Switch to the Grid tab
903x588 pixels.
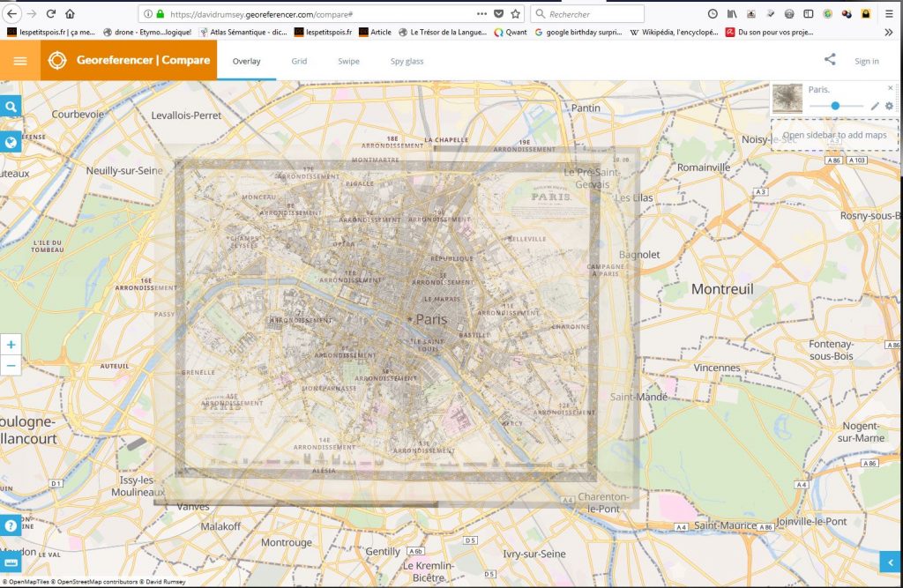[x=299, y=61]
